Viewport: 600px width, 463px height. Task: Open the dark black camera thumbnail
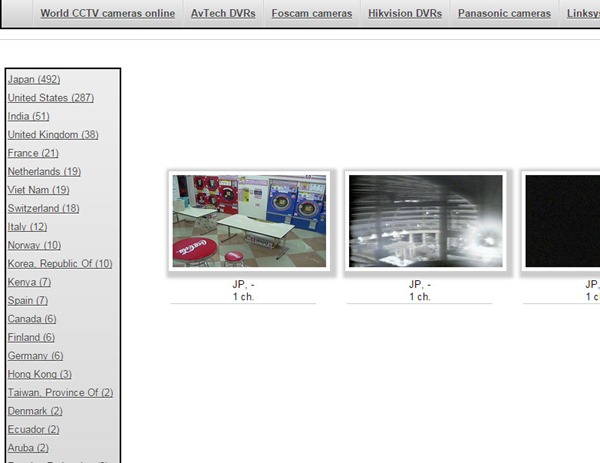click(x=562, y=221)
